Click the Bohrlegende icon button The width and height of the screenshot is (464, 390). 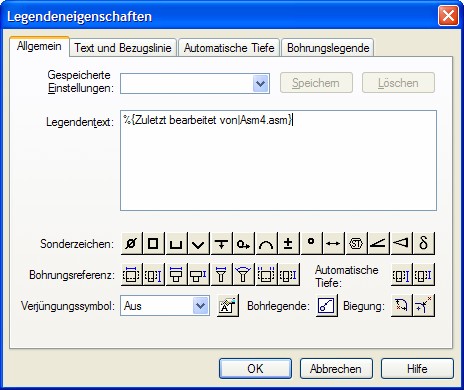326,305
